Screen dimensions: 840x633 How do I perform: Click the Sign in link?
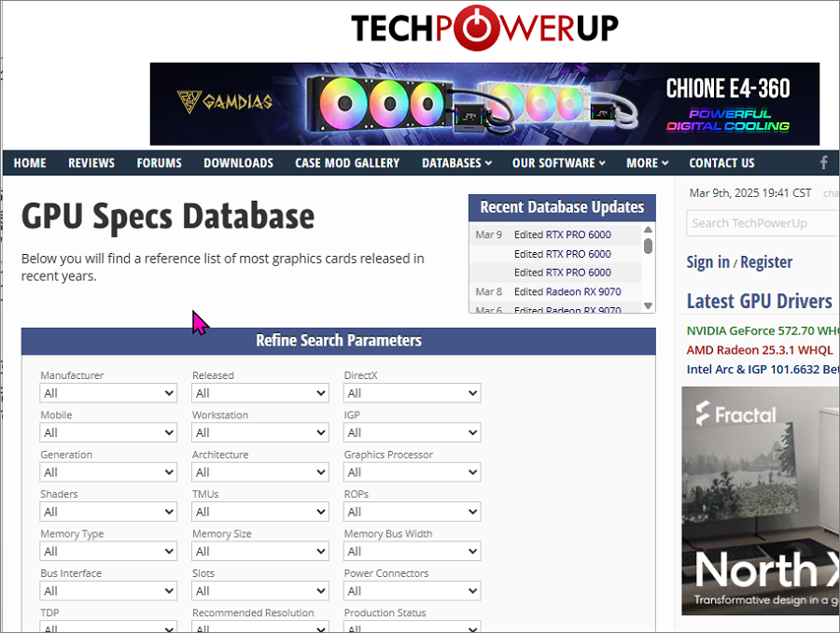[708, 262]
